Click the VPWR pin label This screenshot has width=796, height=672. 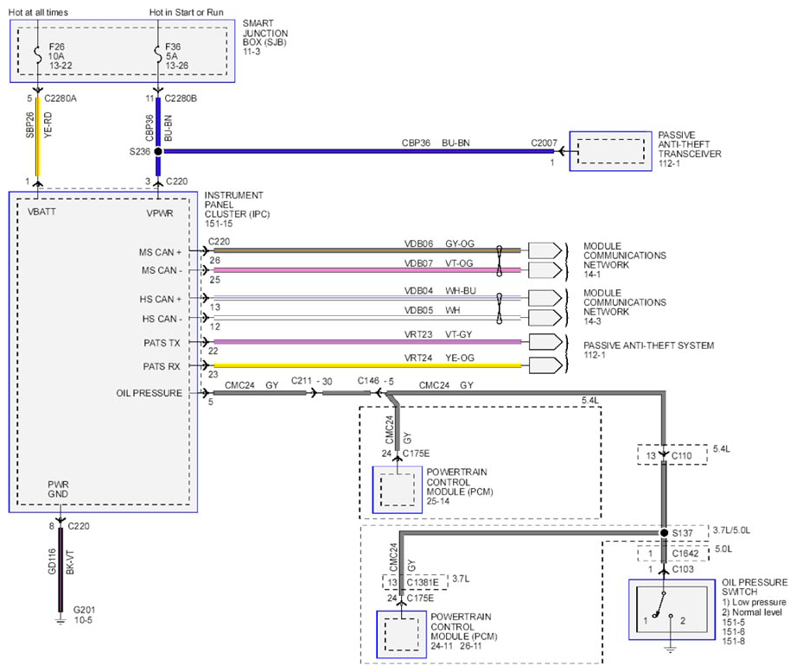pos(160,213)
